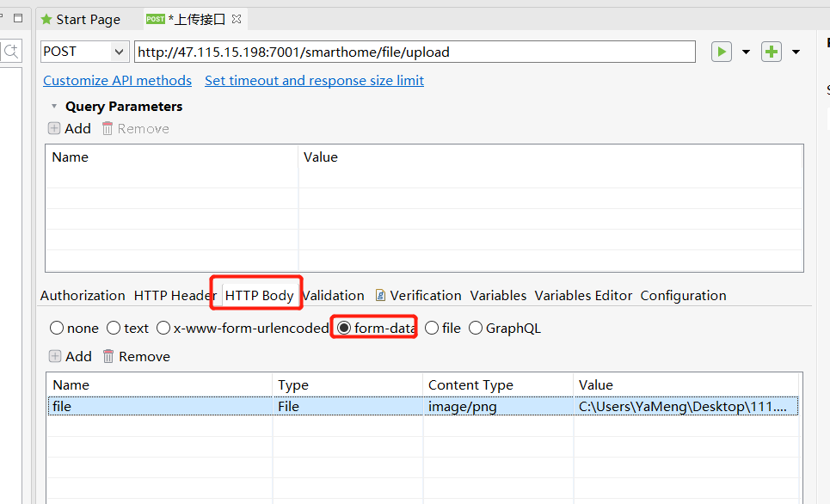Close the 上传接口 tab
Screen dimensions: 830x504
click(237, 19)
